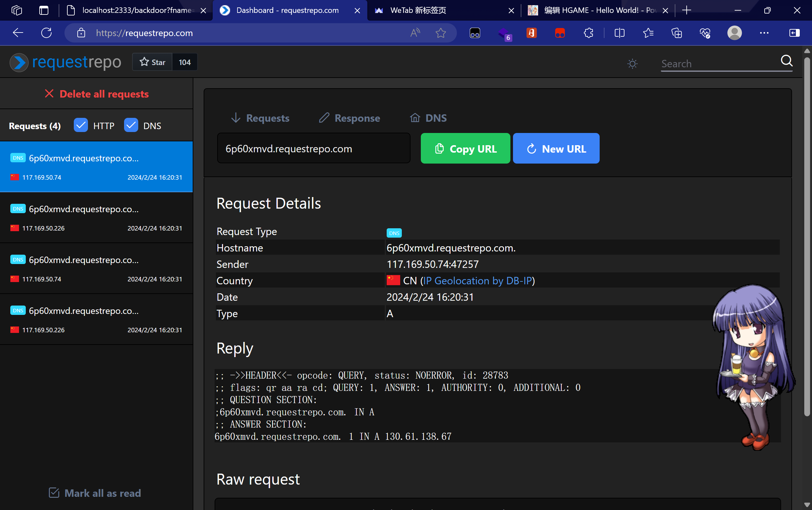Focus the Search input field
This screenshot has width=812, height=510.
(x=720, y=64)
